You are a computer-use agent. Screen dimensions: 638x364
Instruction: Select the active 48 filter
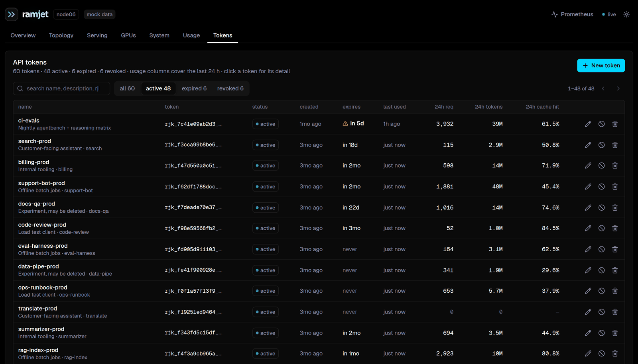point(158,88)
